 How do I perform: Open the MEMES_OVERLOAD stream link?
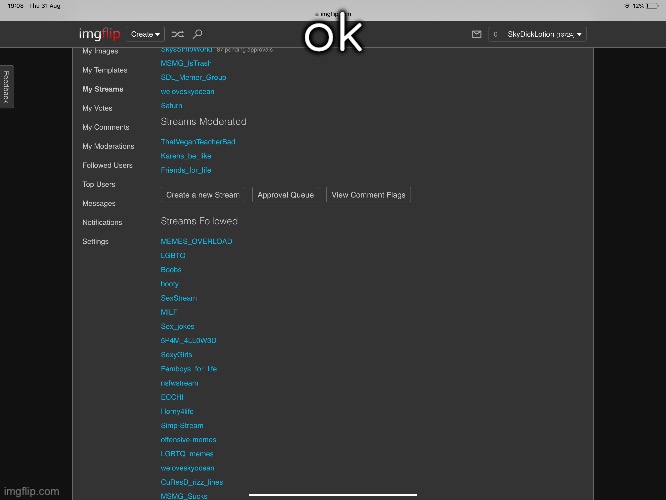[x=196, y=242]
